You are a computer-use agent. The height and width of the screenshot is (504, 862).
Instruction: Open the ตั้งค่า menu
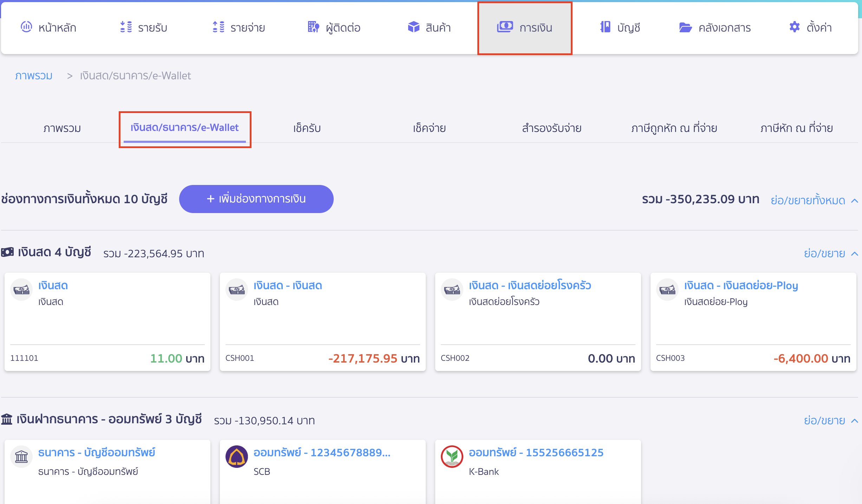tap(810, 27)
